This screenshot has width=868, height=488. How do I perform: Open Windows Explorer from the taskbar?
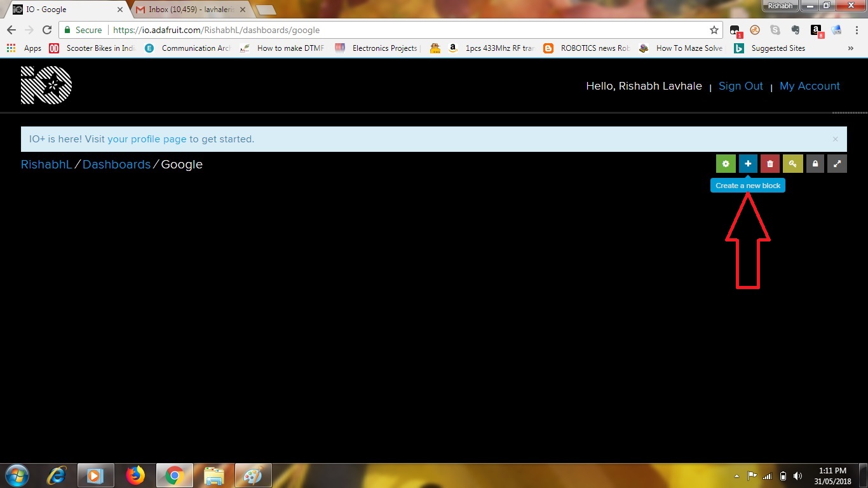click(214, 475)
